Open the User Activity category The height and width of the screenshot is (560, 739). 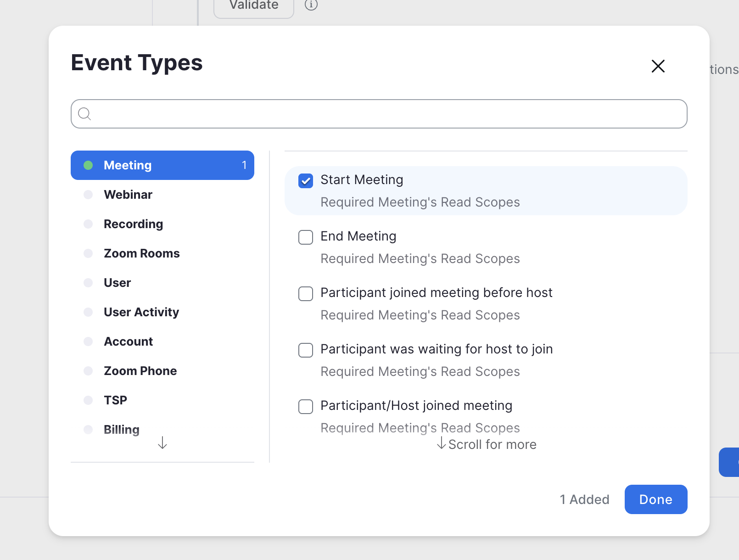(x=141, y=312)
